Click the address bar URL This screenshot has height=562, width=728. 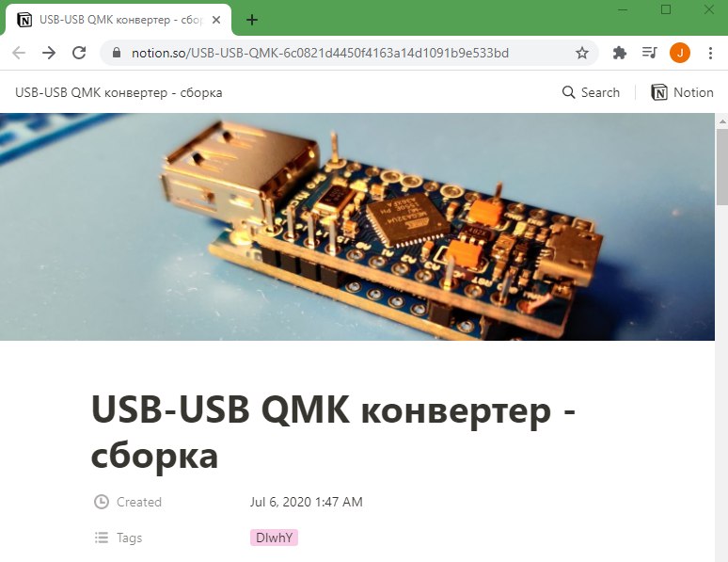point(320,53)
